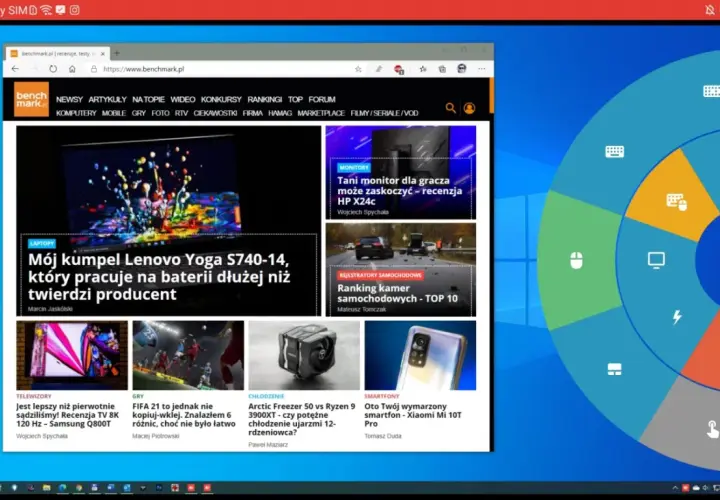The image size is (720, 500).
Task: Visit the FORUM link
Action: (322, 99)
